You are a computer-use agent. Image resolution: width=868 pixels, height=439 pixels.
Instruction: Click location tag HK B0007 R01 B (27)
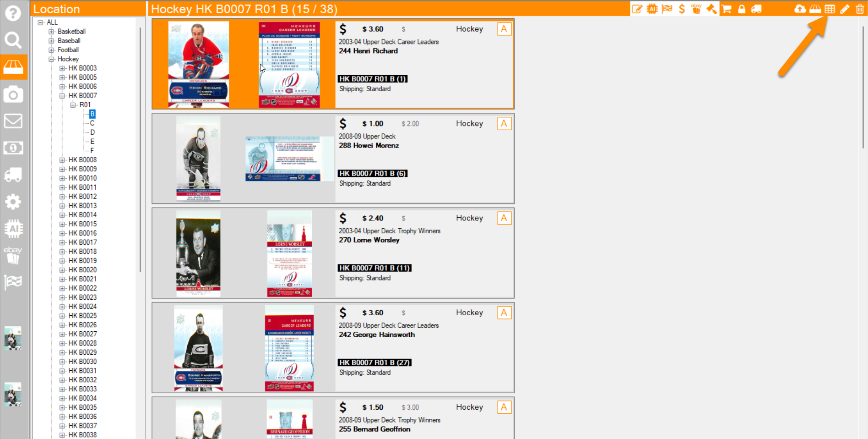tap(374, 362)
